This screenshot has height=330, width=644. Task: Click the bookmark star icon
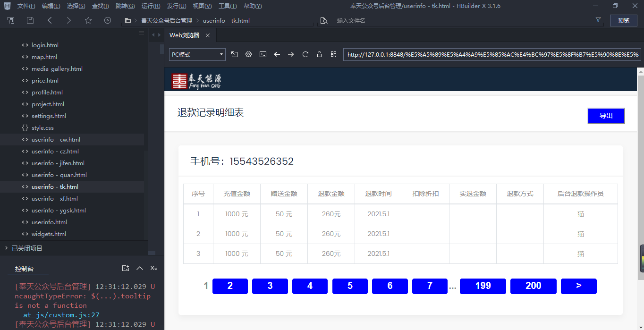[x=88, y=20]
